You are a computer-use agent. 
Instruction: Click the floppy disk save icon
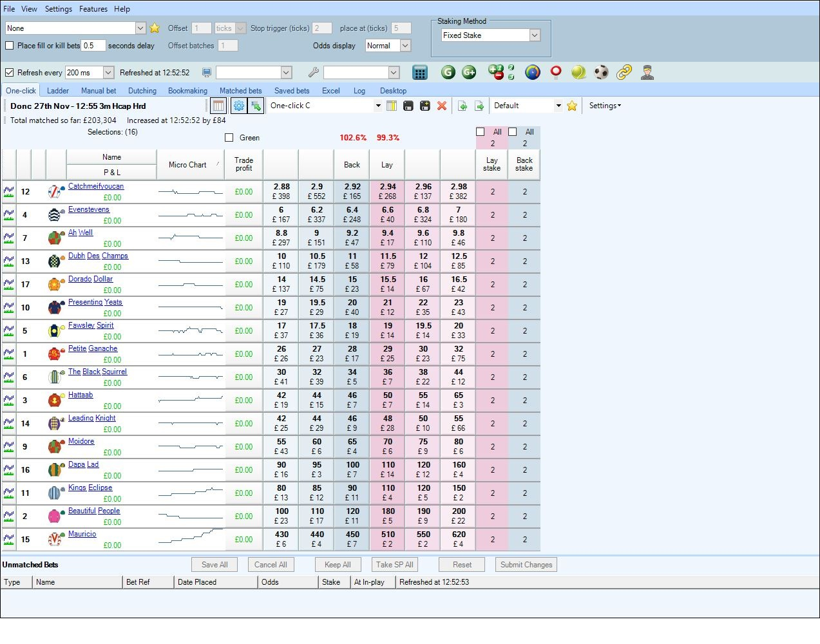point(408,105)
